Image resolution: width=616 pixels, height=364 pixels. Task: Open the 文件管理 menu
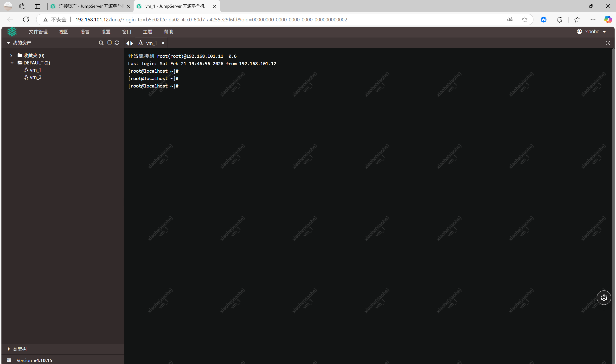pos(38,32)
